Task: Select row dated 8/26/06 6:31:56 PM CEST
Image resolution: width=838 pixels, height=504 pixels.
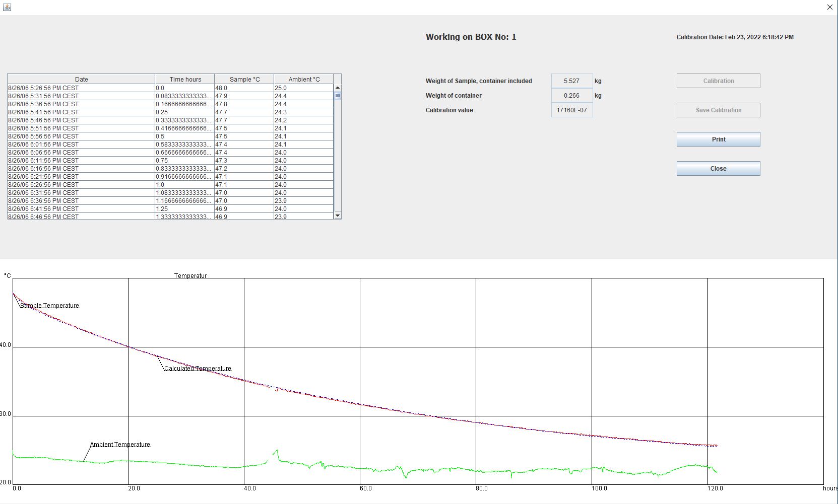Action: tap(170, 193)
